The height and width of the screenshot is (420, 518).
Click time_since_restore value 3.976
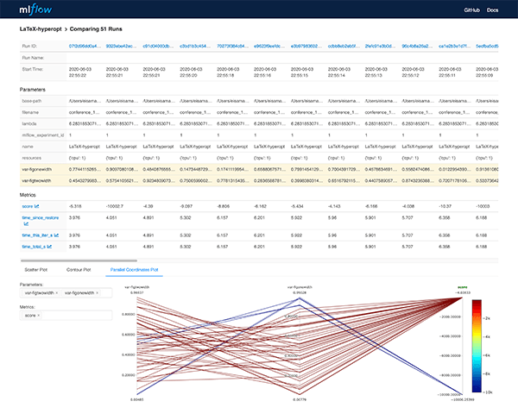click(74, 217)
